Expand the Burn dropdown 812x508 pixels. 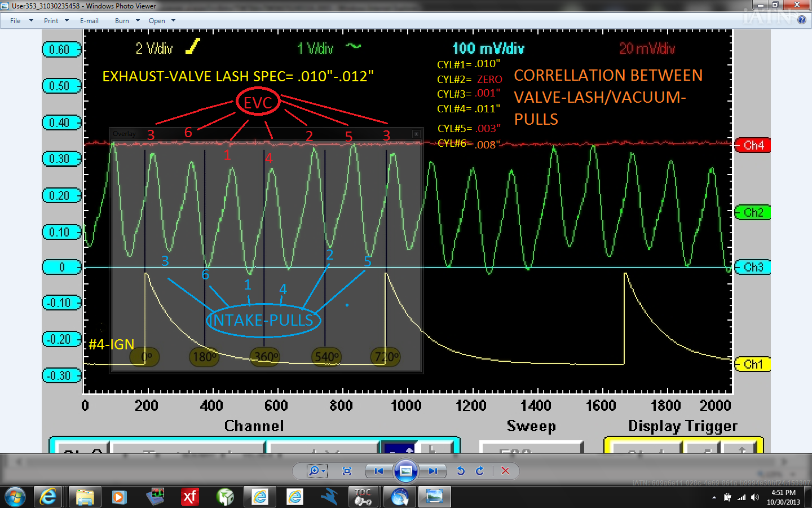pos(127,21)
